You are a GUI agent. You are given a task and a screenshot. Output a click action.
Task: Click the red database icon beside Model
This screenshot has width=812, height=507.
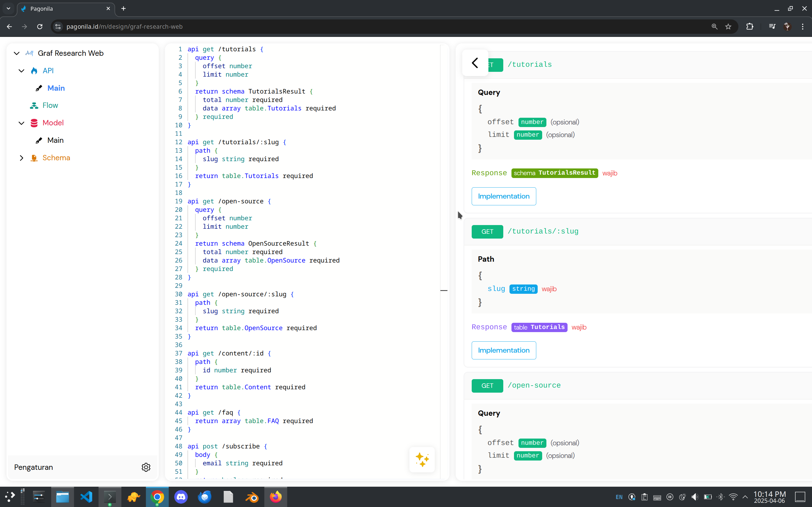tap(34, 123)
